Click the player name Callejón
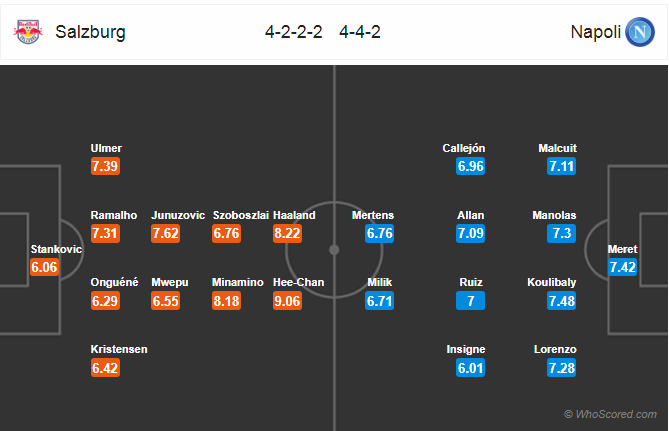The image size is (669, 431). (x=464, y=148)
